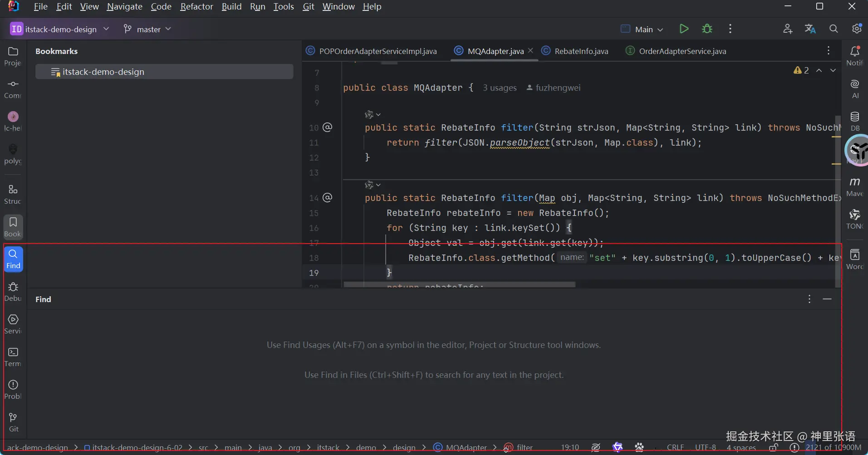
Task: Open the Maven tool window
Action: coord(855,187)
